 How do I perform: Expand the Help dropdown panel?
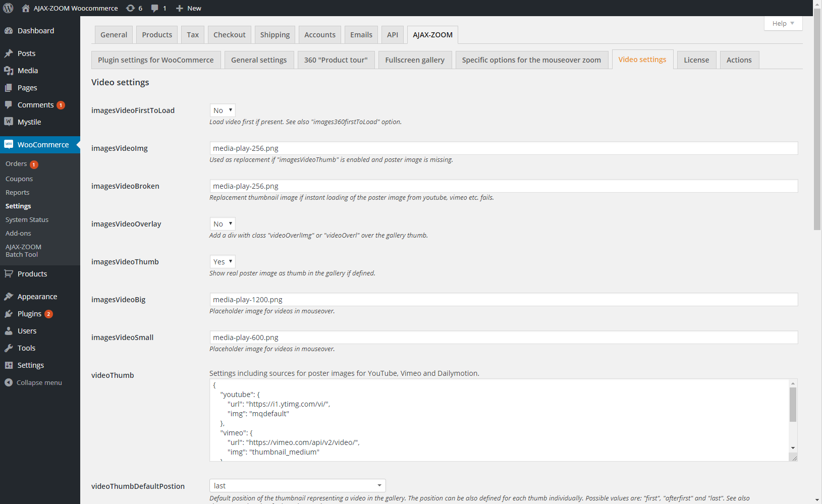[783, 23]
